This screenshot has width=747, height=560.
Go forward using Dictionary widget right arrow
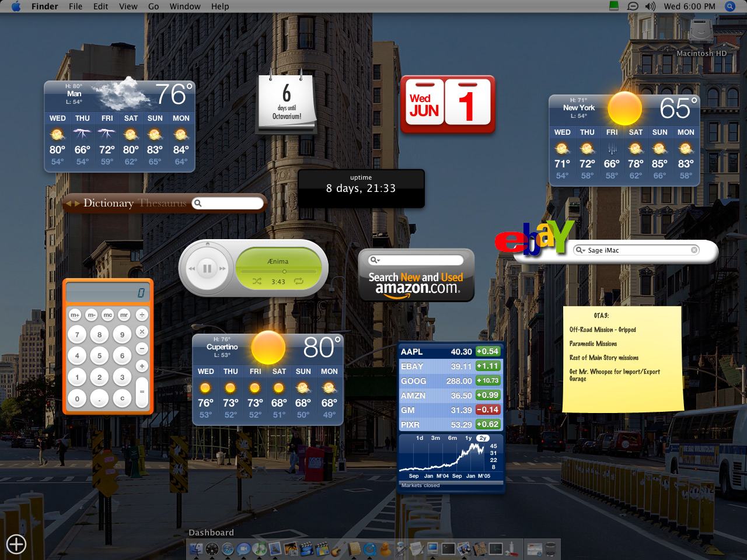coord(76,203)
